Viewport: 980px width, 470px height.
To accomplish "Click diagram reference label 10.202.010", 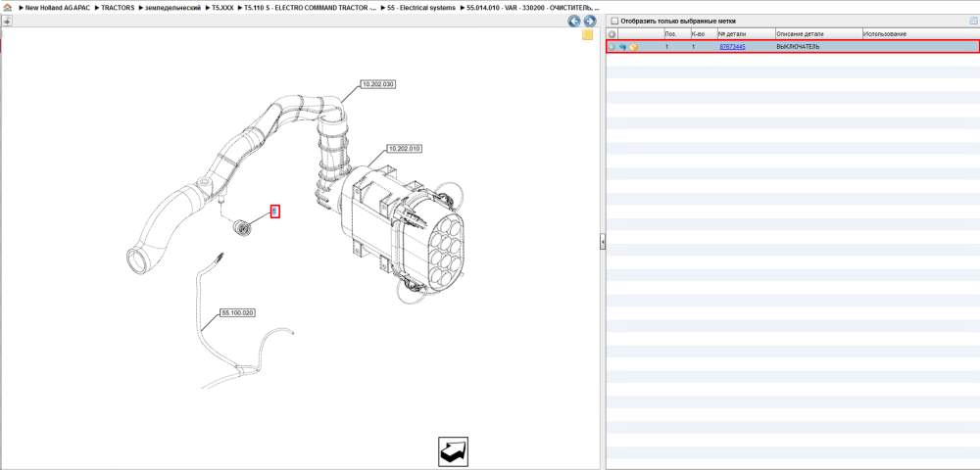I will pos(404,149).
